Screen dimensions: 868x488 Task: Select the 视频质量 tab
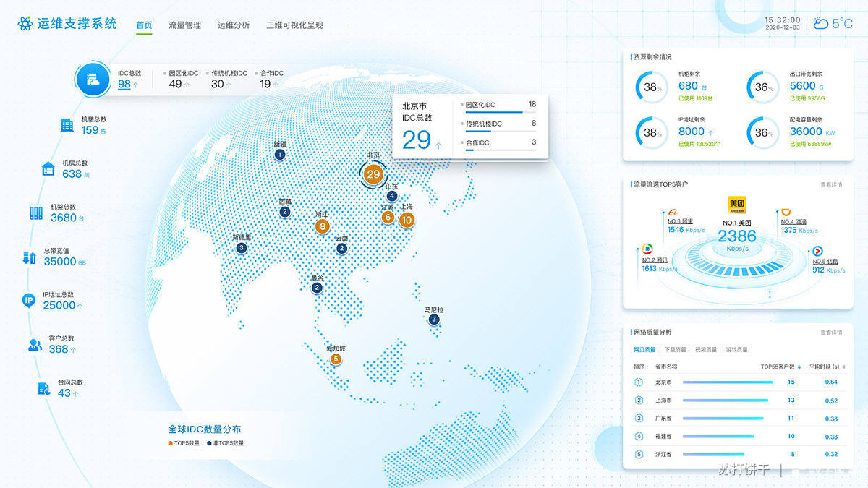click(705, 349)
